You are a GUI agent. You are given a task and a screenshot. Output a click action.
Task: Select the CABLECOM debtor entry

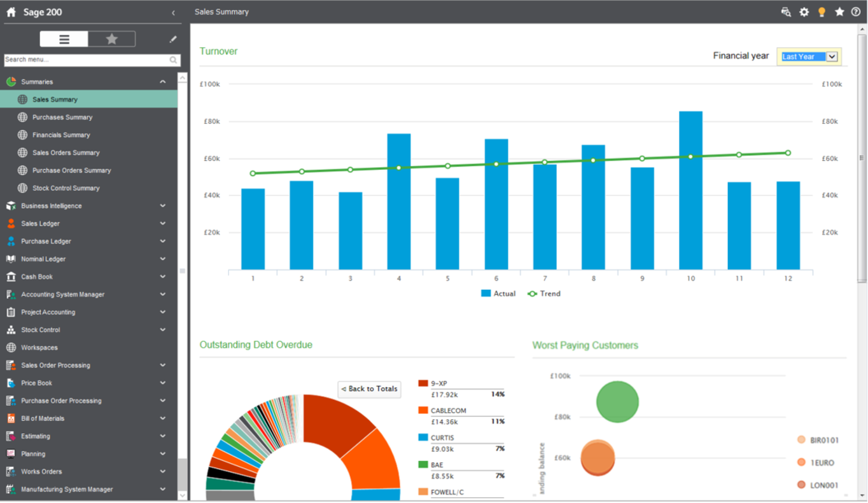tap(461, 416)
